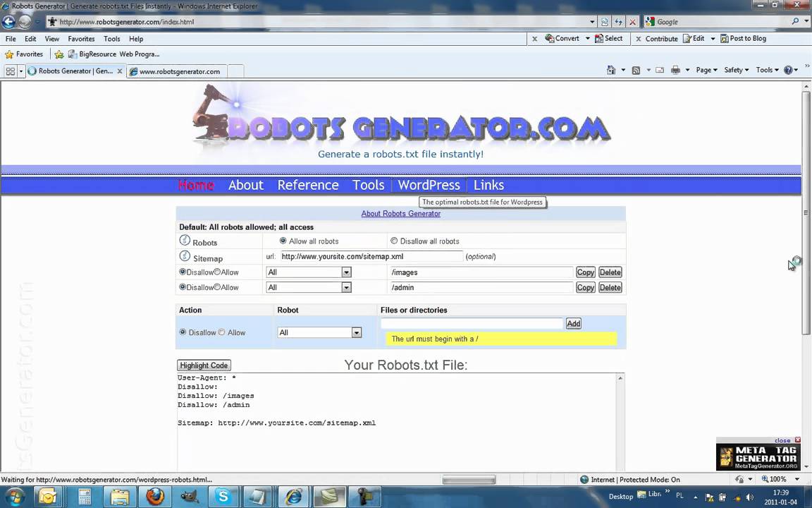Click the Files or directories input field
812x508 pixels.
coord(472,323)
